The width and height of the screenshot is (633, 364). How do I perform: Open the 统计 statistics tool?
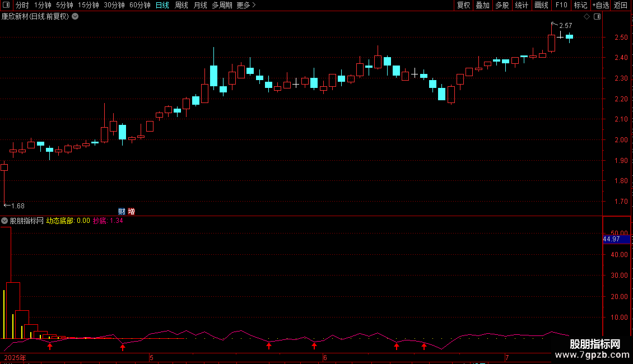click(x=521, y=5)
